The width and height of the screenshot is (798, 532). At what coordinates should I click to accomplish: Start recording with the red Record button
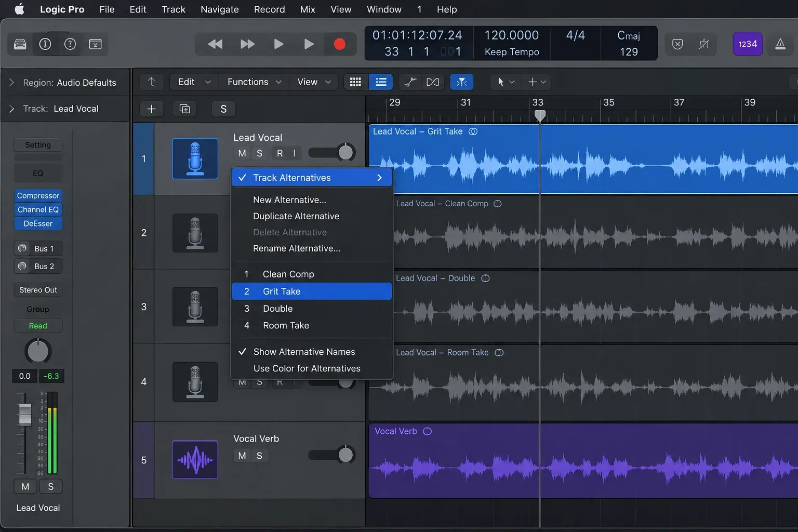[340, 44]
